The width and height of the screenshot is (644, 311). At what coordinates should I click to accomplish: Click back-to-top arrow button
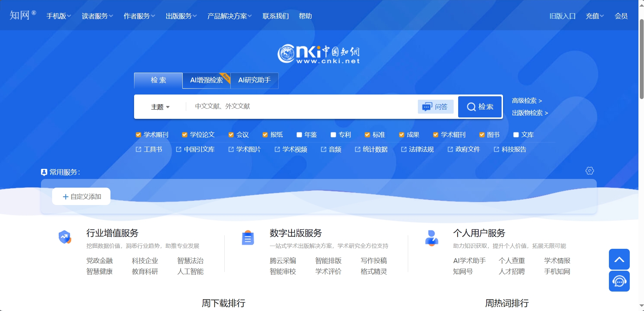pyautogui.click(x=619, y=259)
